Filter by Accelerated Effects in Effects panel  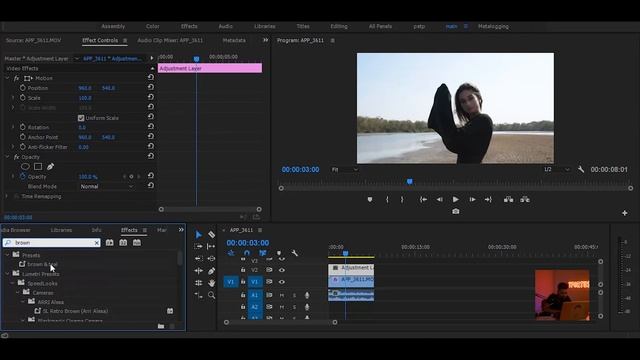click(109, 242)
